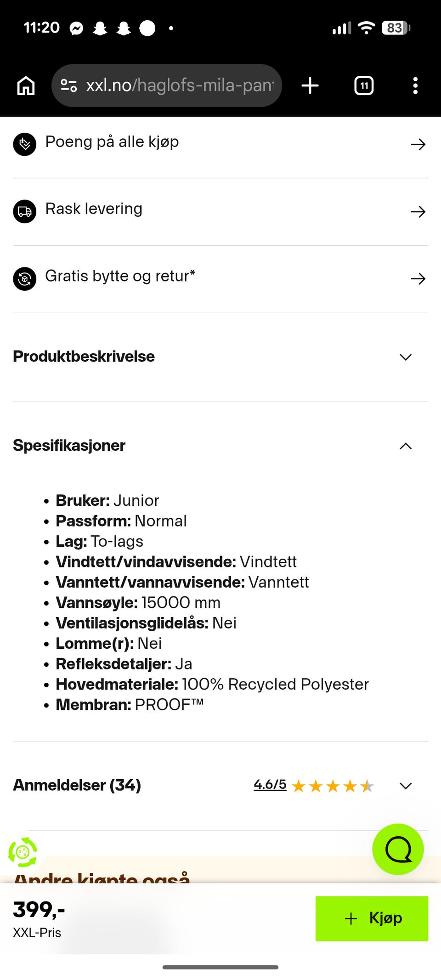Tap the green cookie settings icon
This screenshot has width=441, height=980.
coord(23,852)
